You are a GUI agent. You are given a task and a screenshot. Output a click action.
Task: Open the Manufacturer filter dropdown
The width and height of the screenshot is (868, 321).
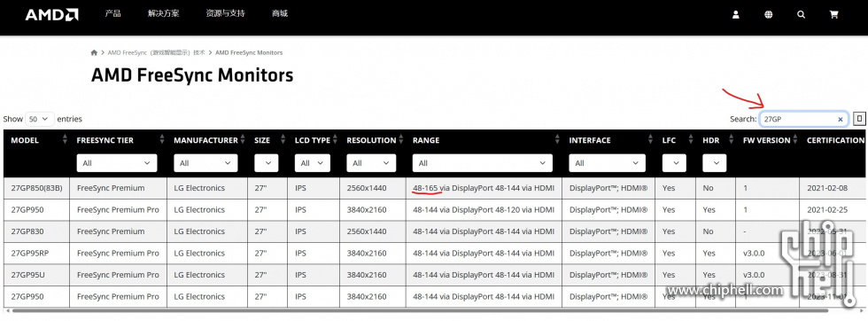click(205, 163)
